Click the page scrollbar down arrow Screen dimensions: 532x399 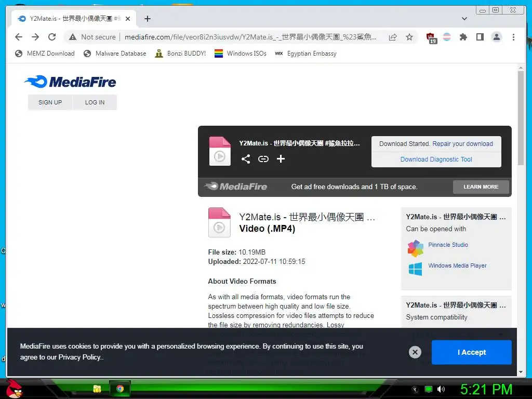coord(521,372)
